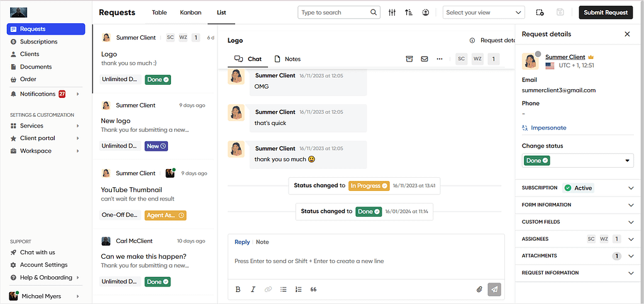Select Reply mode in the editor

[x=242, y=242]
